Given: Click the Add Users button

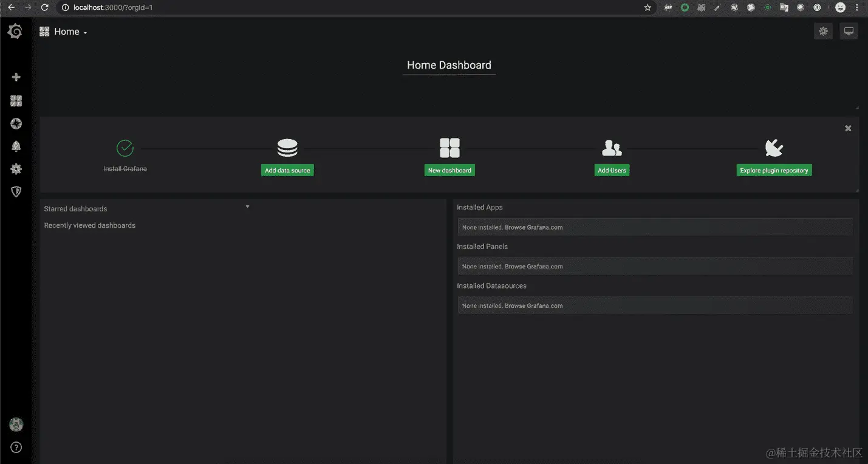Looking at the screenshot, I should point(612,170).
